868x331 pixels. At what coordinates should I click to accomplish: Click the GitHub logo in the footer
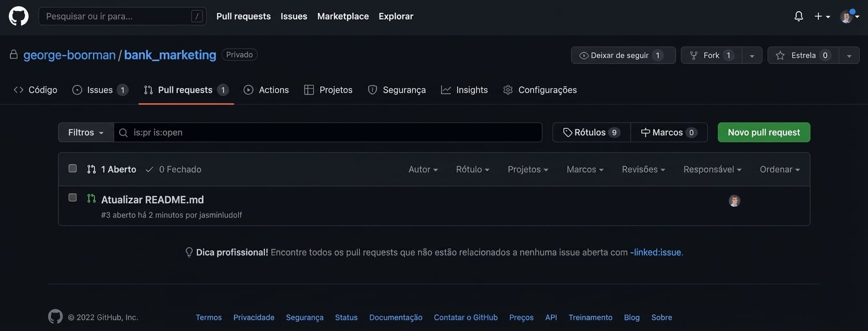(55, 317)
